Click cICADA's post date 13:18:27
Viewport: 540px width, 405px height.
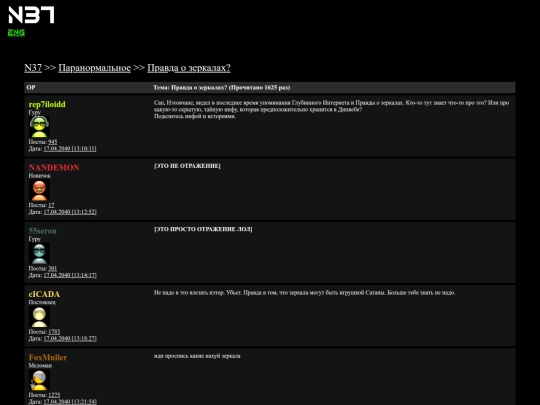pos(70,339)
